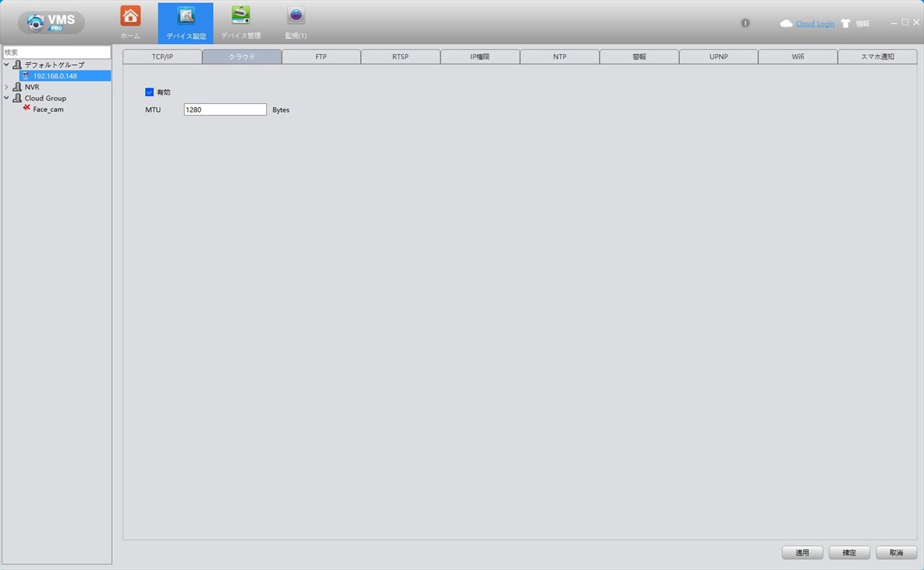Open Device Settings (デバイス設定) icon

tap(186, 17)
